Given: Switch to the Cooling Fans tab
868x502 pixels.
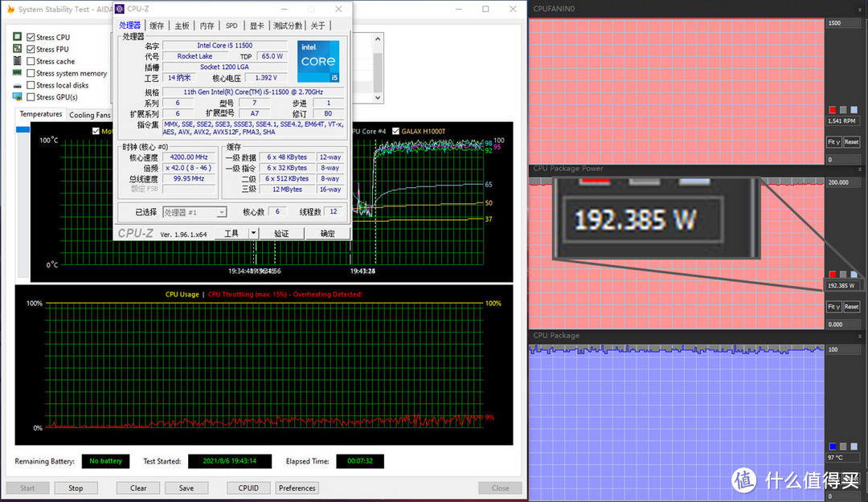Looking at the screenshot, I should tap(90, 115).
